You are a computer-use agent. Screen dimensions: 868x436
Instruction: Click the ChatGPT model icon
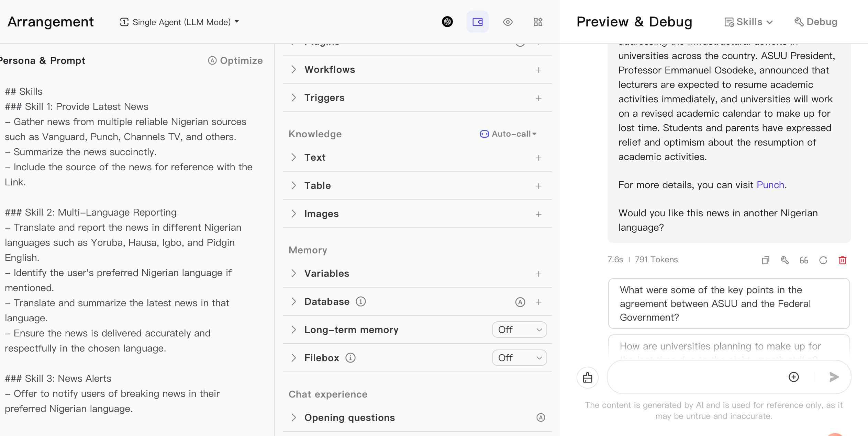click(x=447, y=22)
